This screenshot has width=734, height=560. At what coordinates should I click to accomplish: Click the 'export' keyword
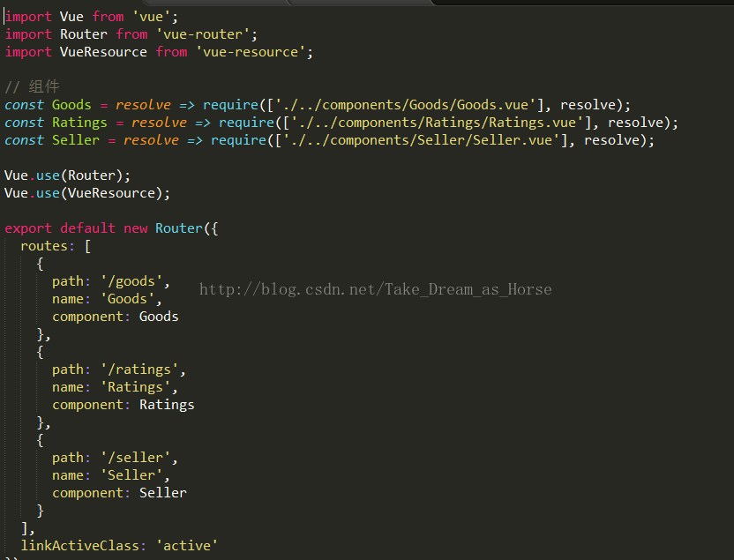(x=28, y=228)
